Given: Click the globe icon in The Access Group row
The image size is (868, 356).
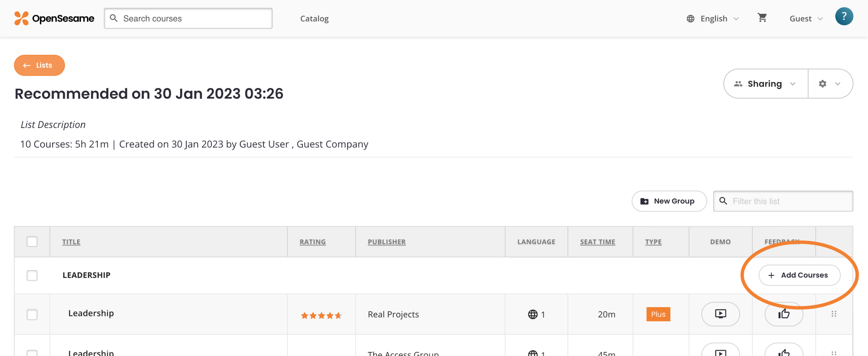Looking at the screenshot, I should (x=532, y=353).
